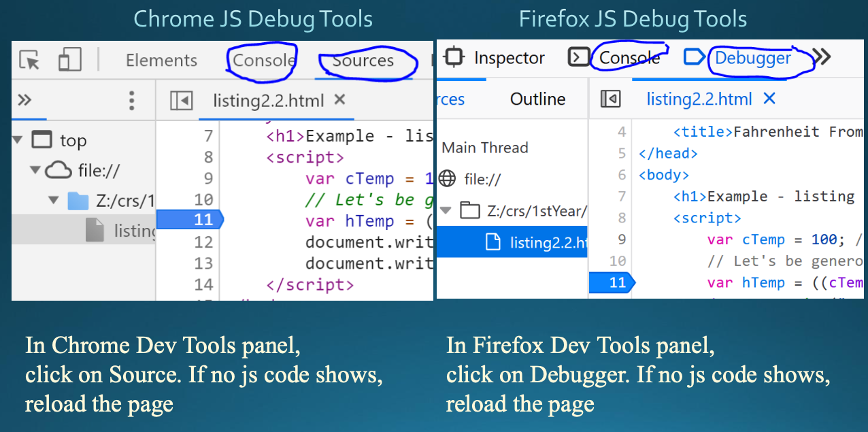Screen dimensions: 868x432
Task: Click the globe icon next to file://
Action: click(x=447, y=179)
